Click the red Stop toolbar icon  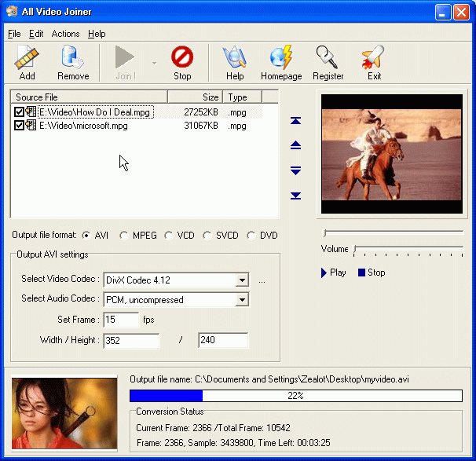pyautogui.click(x=182, y=57)
